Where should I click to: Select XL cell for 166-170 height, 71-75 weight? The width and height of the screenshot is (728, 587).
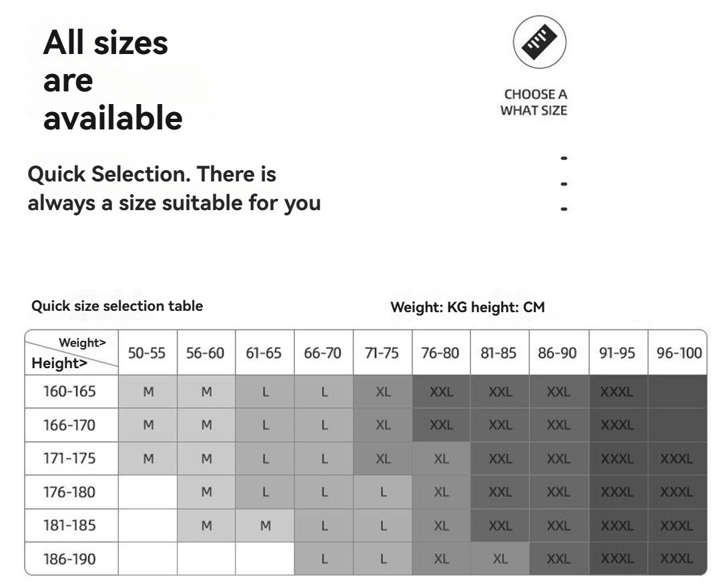click(x=383, y=425)
